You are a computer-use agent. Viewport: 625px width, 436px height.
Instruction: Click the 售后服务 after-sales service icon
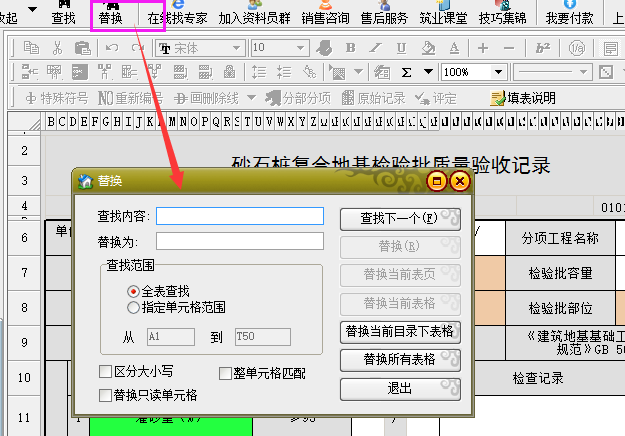coord(384,14)
